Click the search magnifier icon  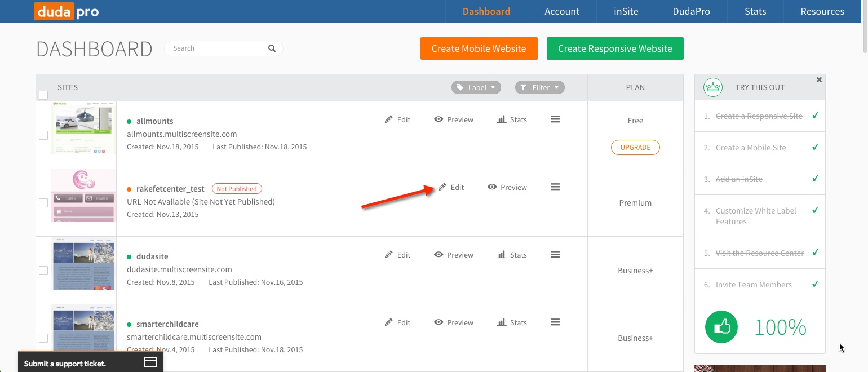pyautogui.click(x=272, y=48)
